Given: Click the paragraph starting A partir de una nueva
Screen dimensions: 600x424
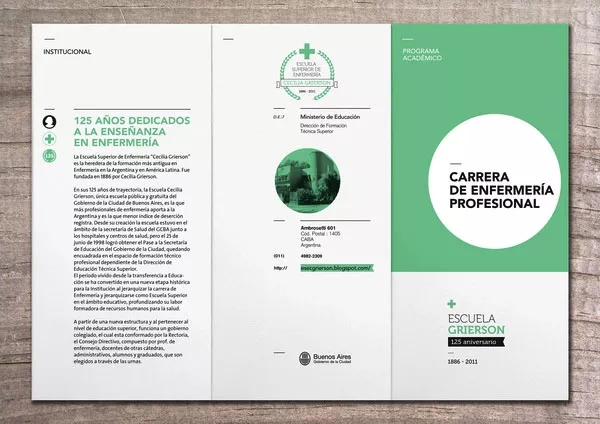Looking at the screenshot, I should 131,341.
